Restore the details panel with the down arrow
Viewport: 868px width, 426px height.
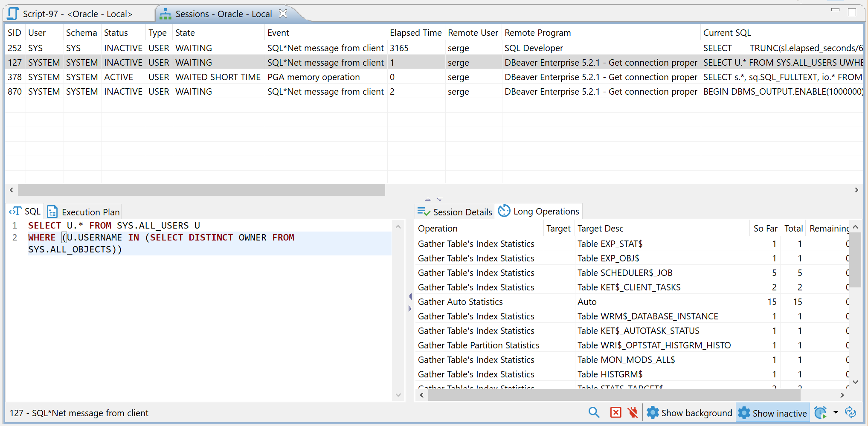pos(440,199)
